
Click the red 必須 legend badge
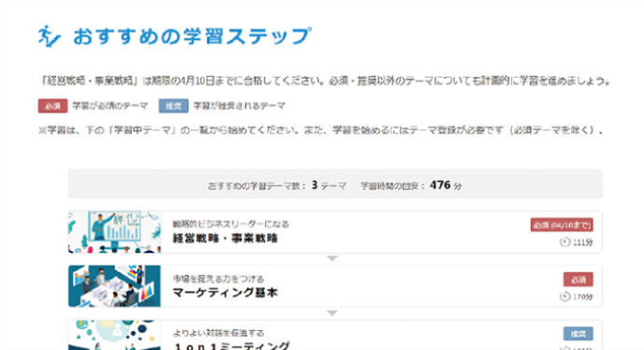pyautogui.click(x=52, y=106)
